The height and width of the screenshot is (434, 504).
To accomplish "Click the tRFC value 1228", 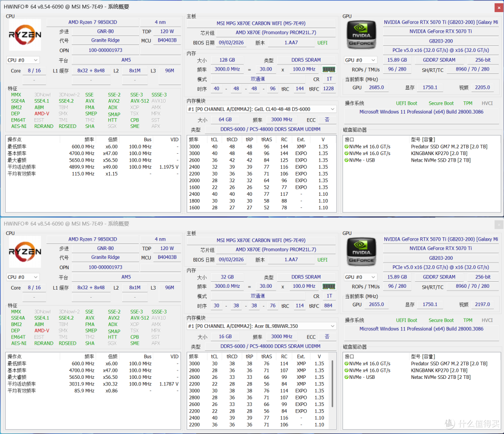I will pyautogui.click(x=329, y=89).
